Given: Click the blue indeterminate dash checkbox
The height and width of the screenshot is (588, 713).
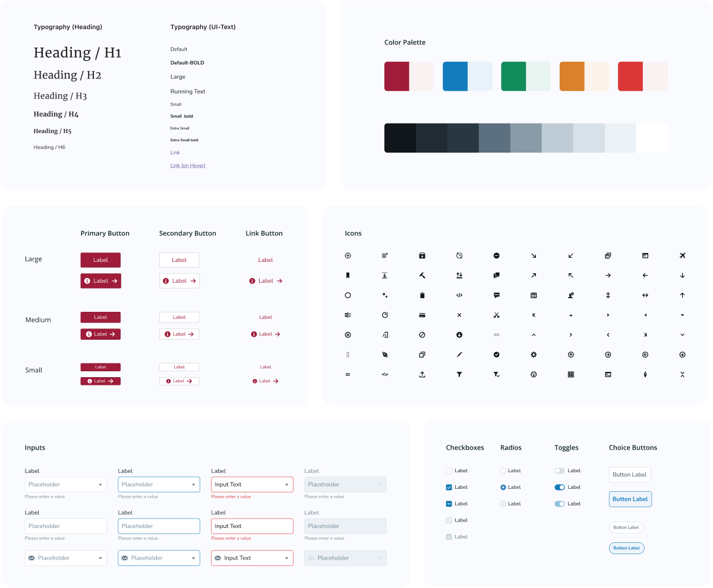Looking at the screenshot, I should tap(449, 504).
